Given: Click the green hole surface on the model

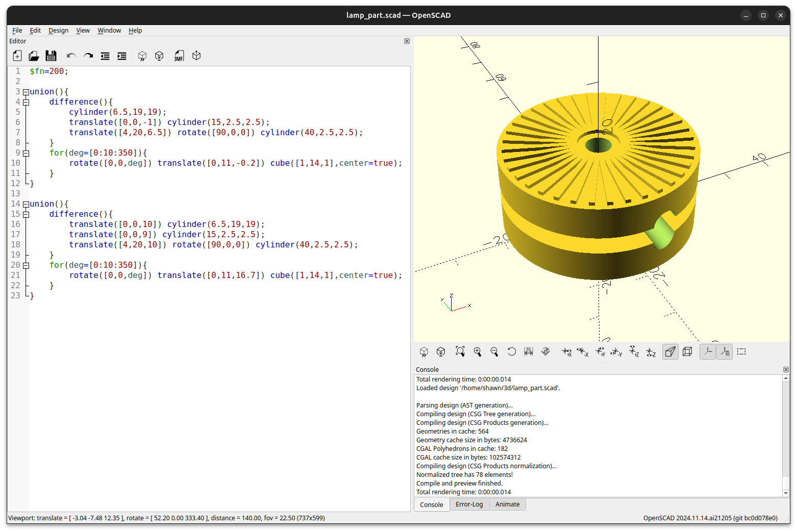Looking at the screenshot, I should (661, 232).
